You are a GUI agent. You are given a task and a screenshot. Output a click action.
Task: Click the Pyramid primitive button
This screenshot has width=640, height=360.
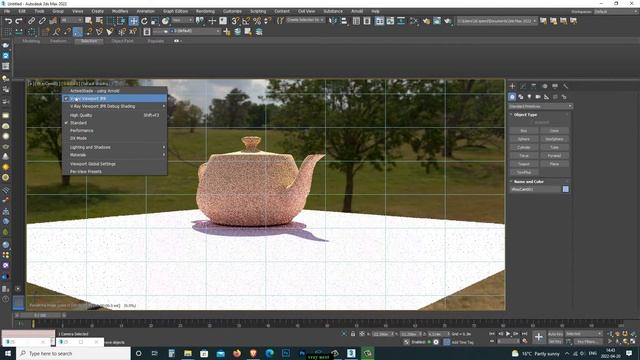coord(554,156)
